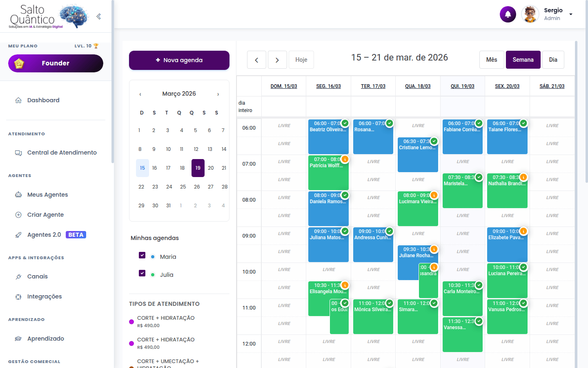Open the DOM. 15/03 day header
Screen dimensions: 588x368
pyautogui.click(x=284, y=86)
